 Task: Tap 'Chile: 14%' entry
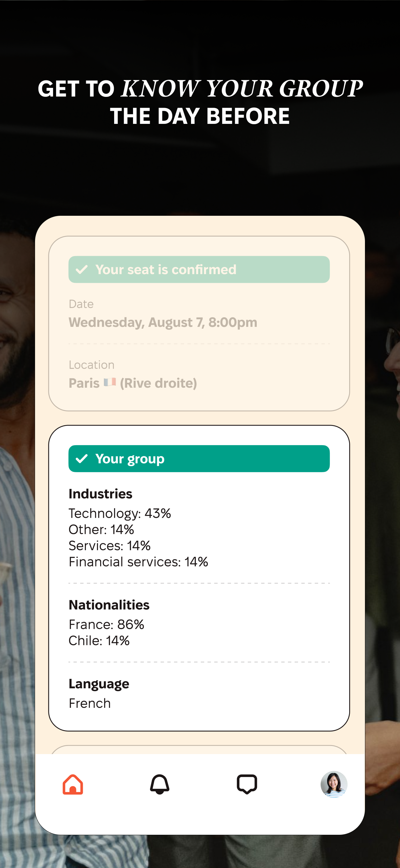pyautogui.click(x=99, y=640)
